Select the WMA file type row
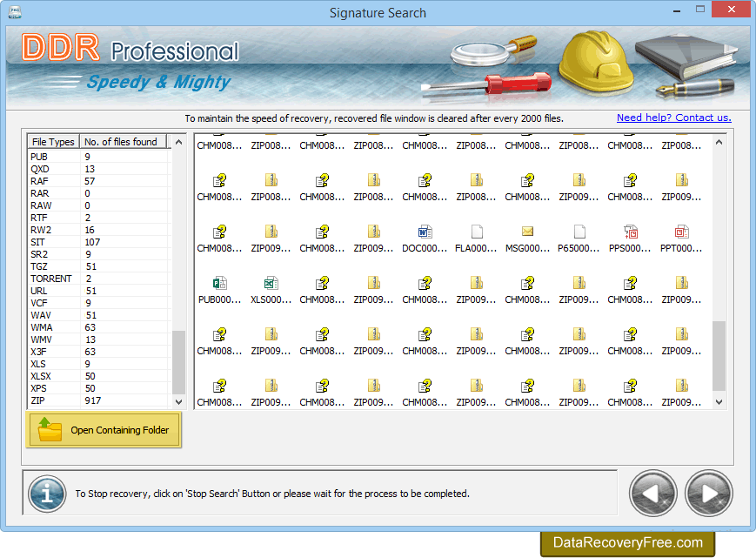Viewport: 756px width, 558px height. (x=99, y=327)
